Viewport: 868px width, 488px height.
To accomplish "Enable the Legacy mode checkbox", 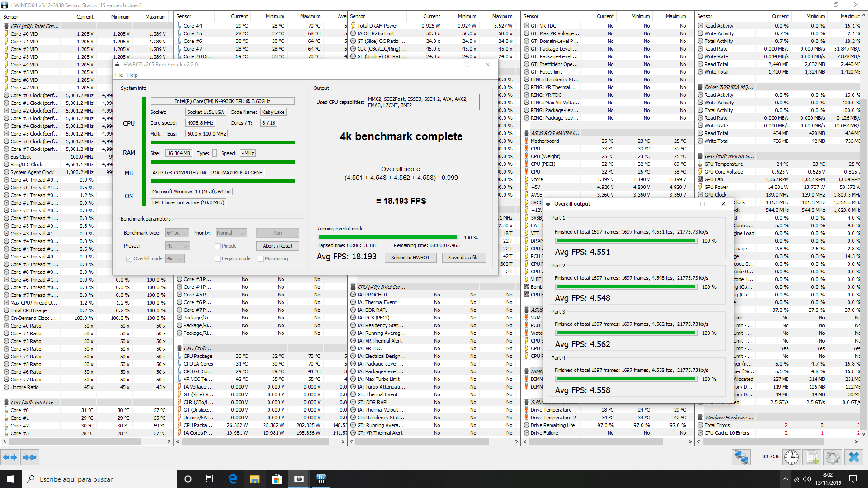I will click(218, 258).
